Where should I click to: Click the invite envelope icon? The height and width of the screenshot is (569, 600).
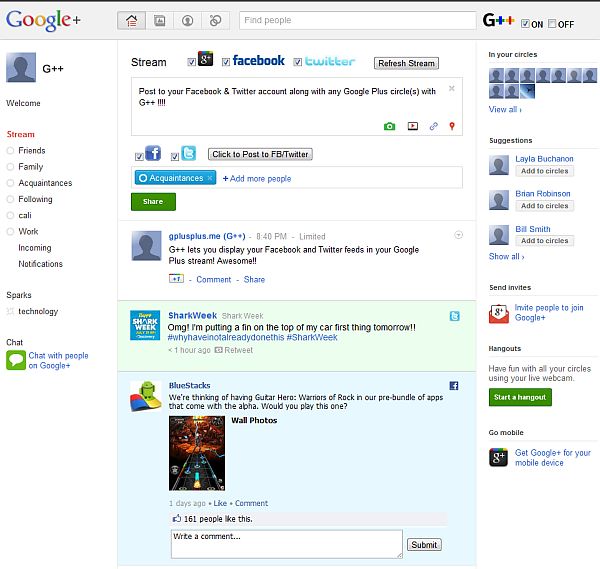tap(499, 314)
